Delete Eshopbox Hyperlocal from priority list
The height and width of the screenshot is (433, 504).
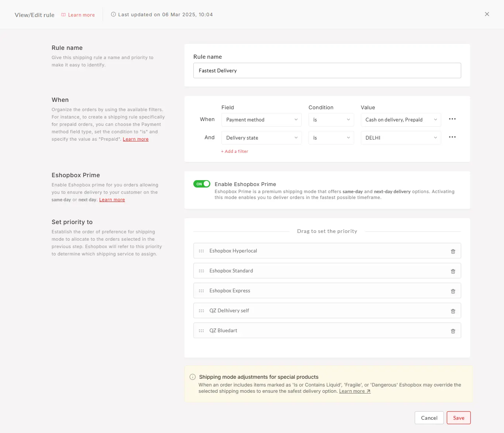[x=453, y=251]
